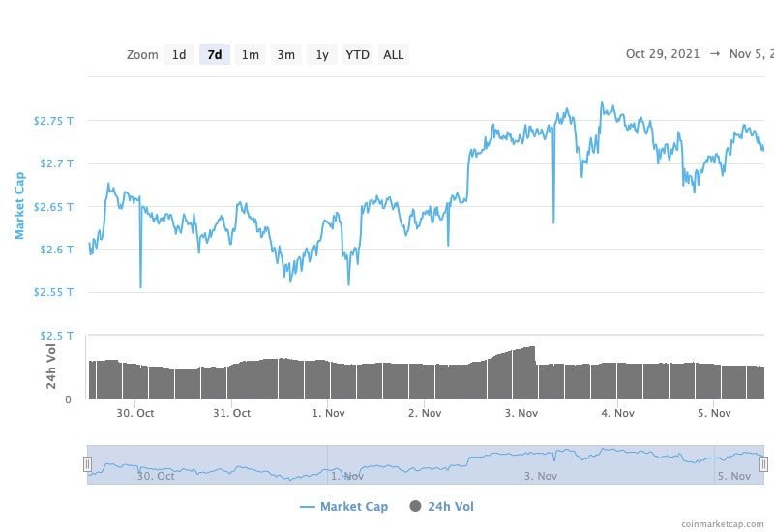Click the Oct 29, 2021 start date field
Screen dimensions: 774x532
pyautogui.click(x=663, y=54)
